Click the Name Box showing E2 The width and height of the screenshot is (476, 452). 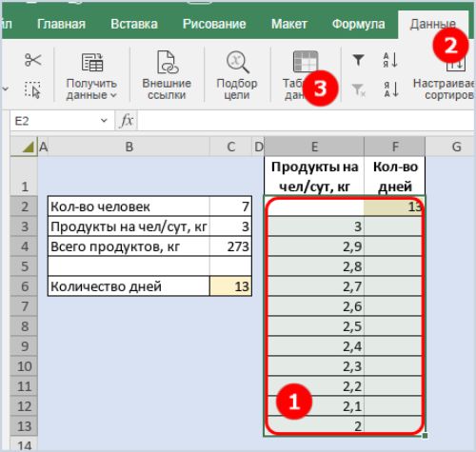54,121
